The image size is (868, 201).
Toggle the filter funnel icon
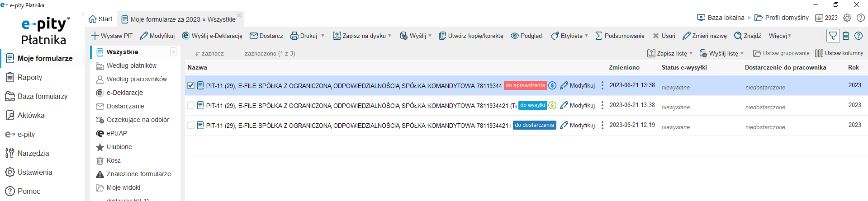point(833,36)
